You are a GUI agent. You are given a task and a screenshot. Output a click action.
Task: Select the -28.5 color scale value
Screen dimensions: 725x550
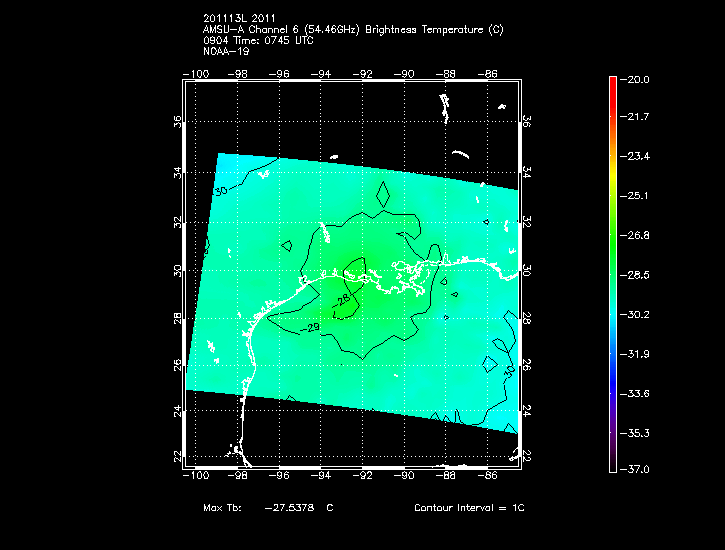click(x=637, y=275)
